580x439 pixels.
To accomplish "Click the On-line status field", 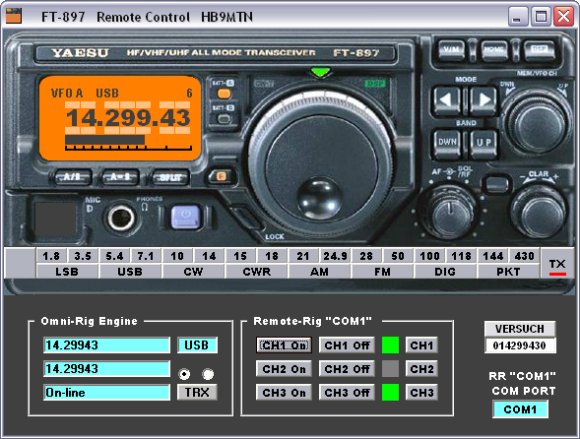I will coord(107,392).
